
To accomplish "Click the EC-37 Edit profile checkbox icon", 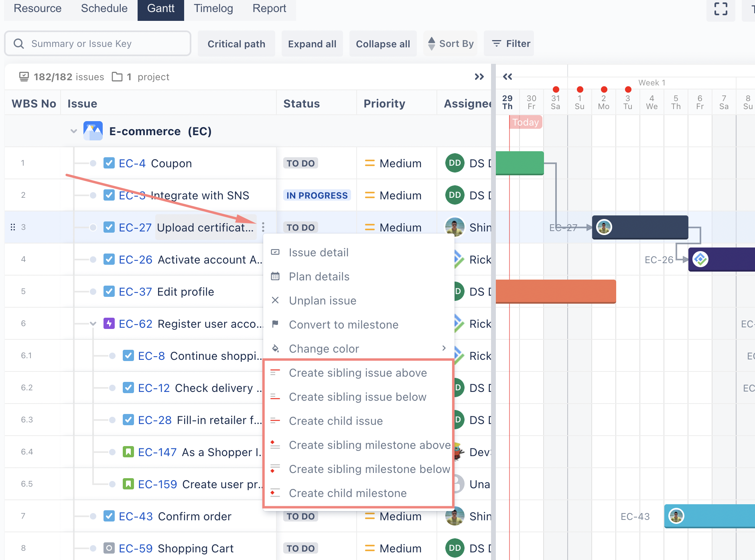I will 109,291.
